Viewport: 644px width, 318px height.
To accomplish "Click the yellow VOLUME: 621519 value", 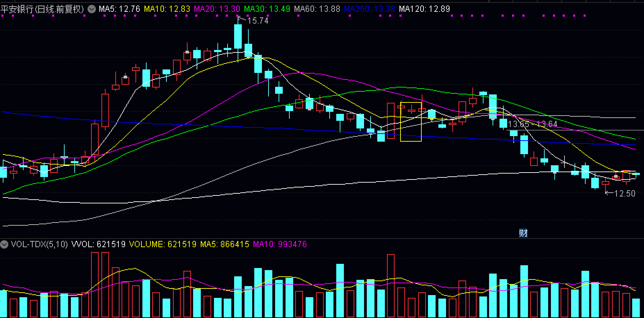I will [163, 244].
